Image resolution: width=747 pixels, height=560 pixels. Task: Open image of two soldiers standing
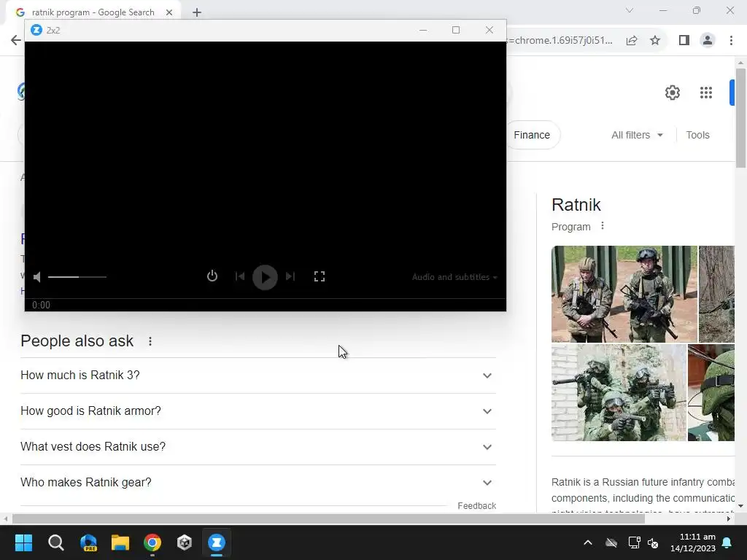point(624,294)
